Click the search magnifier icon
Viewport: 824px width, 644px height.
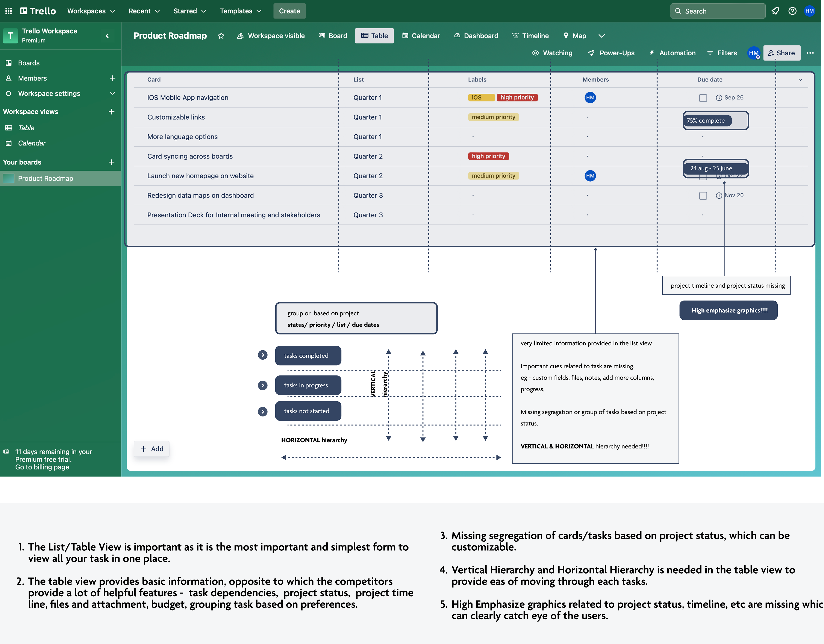click(678, 11)
